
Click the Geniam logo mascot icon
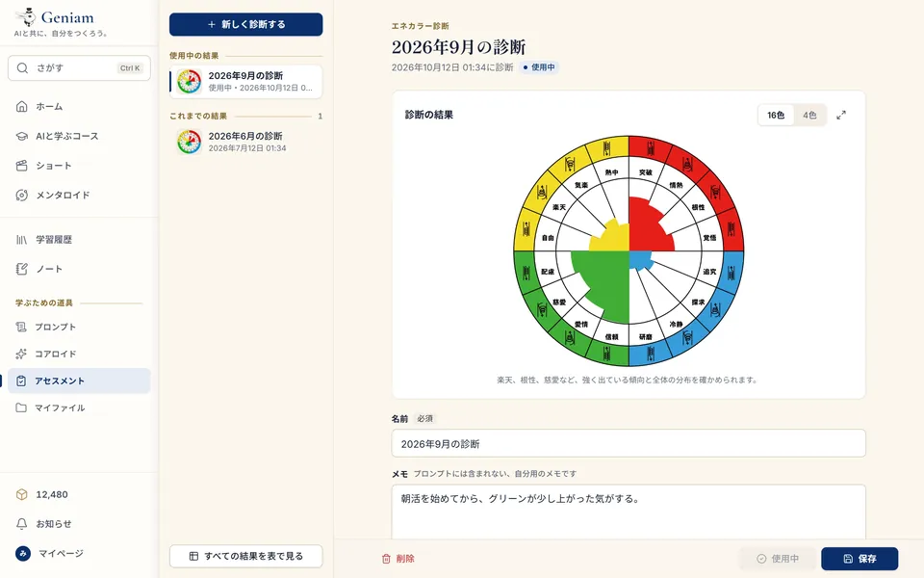click(25, 17)
